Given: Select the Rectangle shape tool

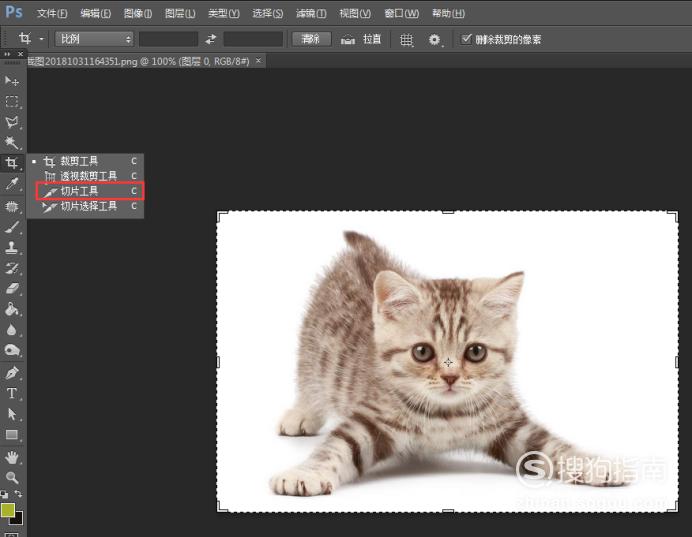Looking at the screenshot, I should (12, 435).
